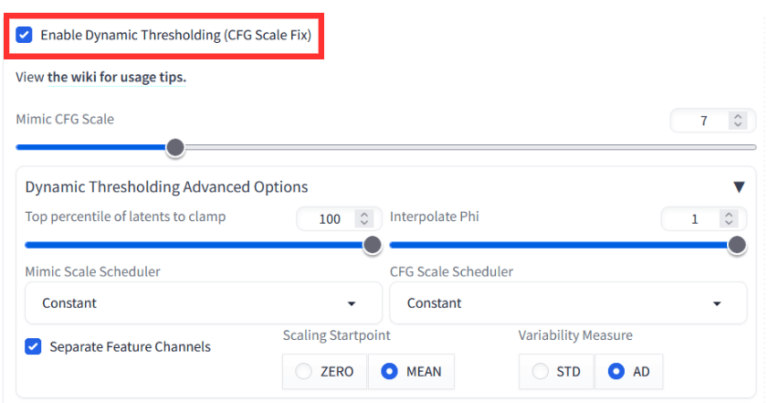Click Top percentile value field showing 100
The image size is (768, 403).
pyautogui.click(x=327, y=218)
